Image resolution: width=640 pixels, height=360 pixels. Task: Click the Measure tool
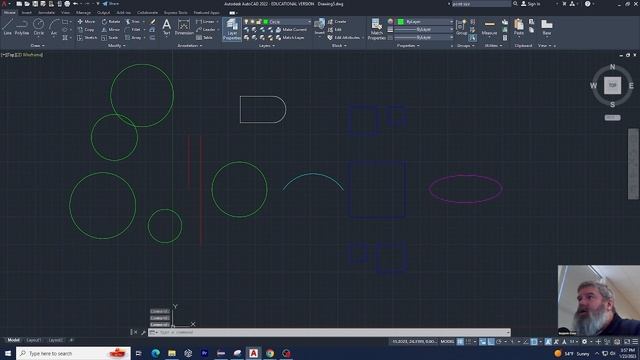click(x=489, y=27)
